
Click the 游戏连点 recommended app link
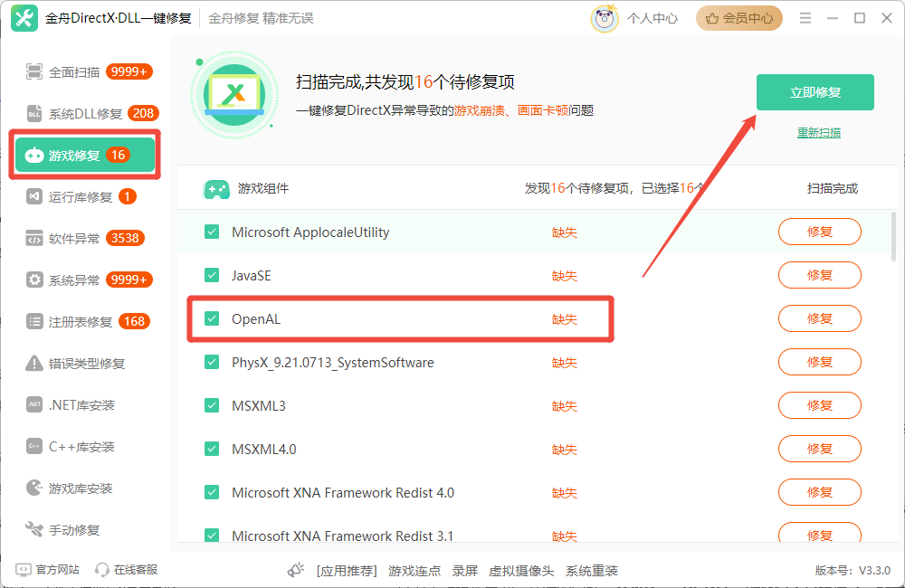tap(414, 571)
